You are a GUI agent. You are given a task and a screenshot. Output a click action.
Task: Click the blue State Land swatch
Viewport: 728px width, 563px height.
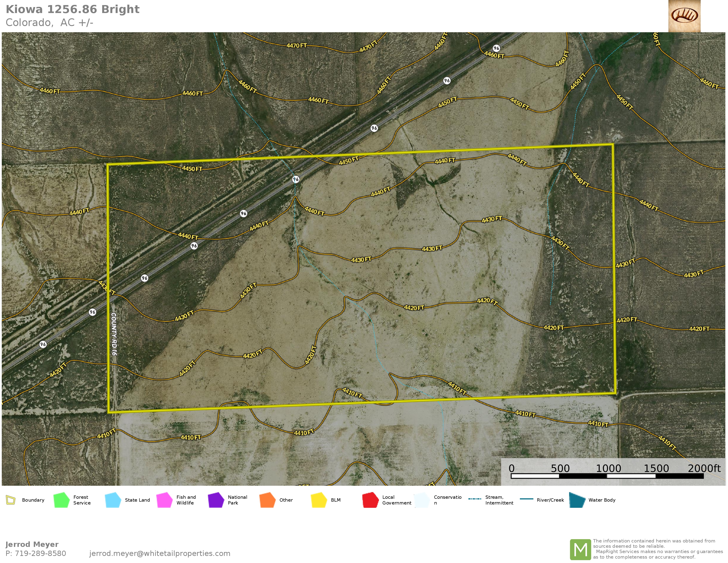tap(113, 500)
